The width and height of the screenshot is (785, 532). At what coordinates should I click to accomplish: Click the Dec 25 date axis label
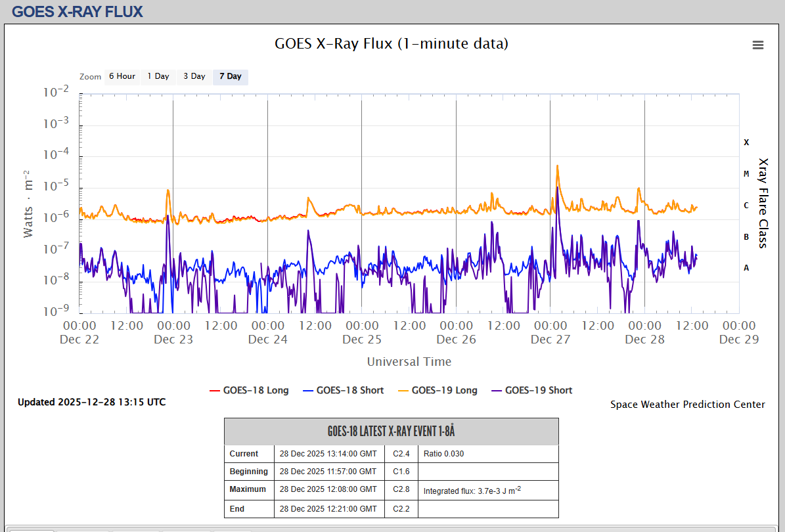[x=362, y=340]
